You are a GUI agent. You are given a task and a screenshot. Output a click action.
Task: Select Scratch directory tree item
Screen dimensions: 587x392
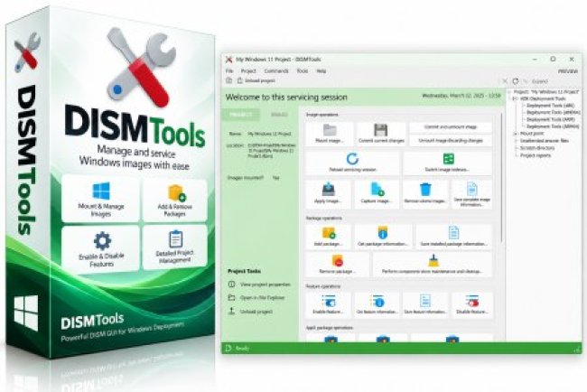click(x=537, y=148)
